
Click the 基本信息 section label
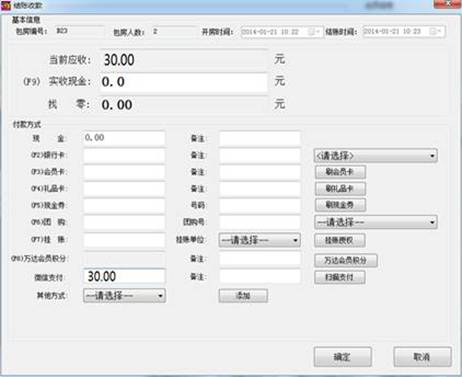(26, 20)
